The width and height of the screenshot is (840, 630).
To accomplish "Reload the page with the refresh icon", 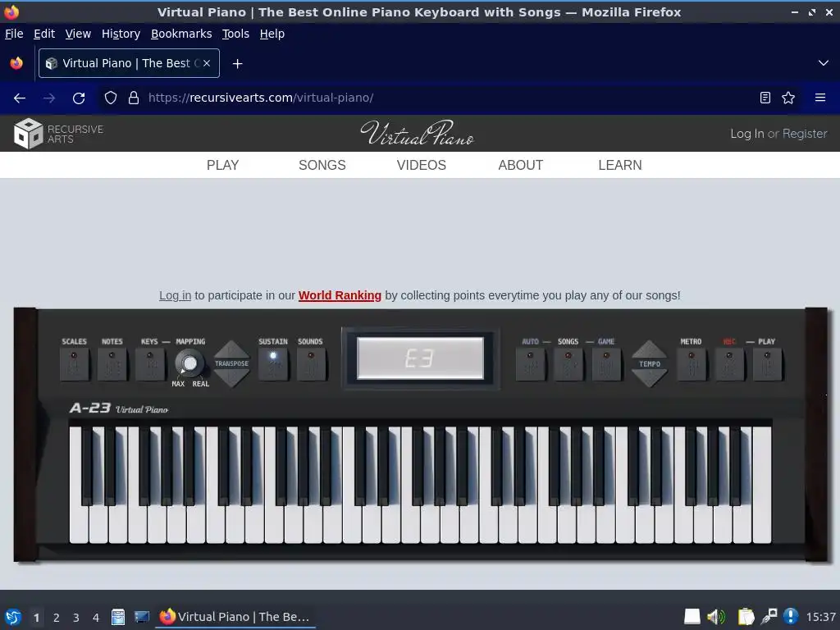I will click(79, 98).
